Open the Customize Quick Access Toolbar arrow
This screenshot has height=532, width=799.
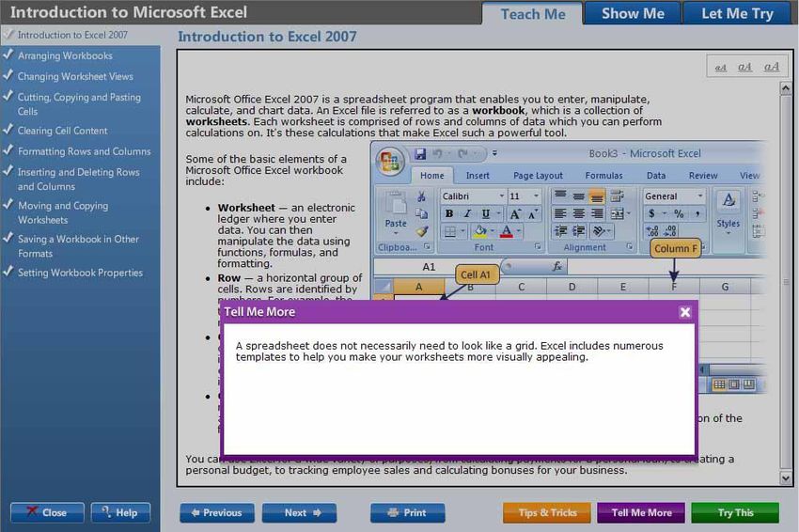pyautogui.click(x=494, y=153)
